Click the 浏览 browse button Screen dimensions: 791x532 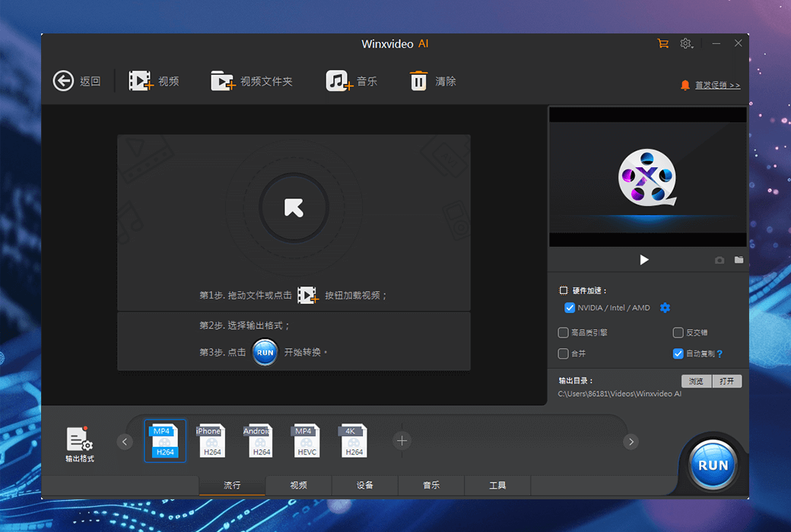coord(696,382)
